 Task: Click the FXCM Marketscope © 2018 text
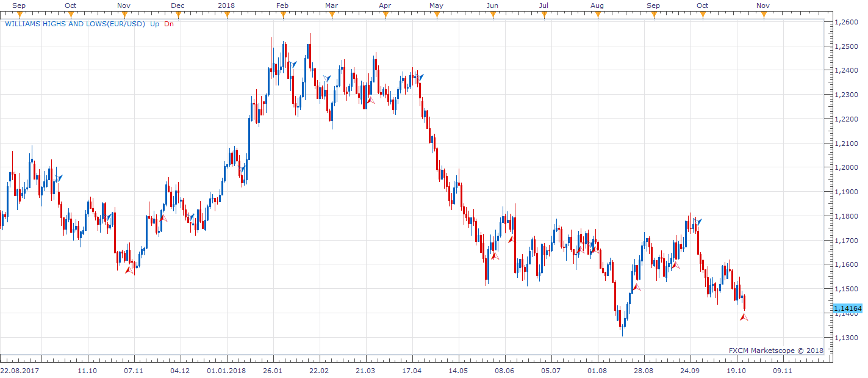[x=776, y=351]
